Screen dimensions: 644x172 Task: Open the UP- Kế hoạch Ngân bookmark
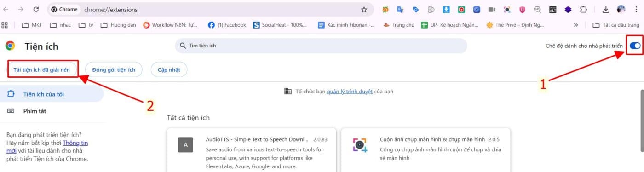(450, 25)
